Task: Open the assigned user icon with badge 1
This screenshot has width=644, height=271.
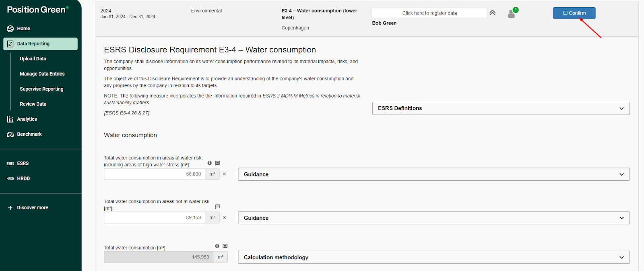Action: click(512, 13)
